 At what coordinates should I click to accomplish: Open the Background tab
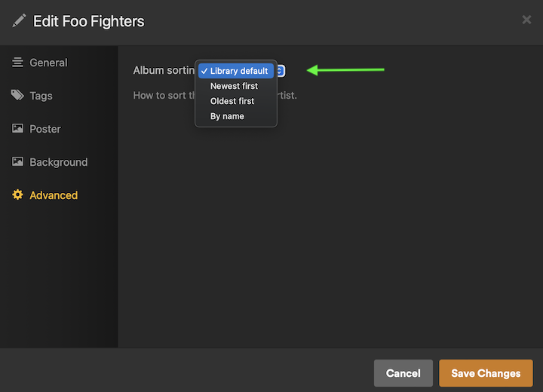(58, 162)
